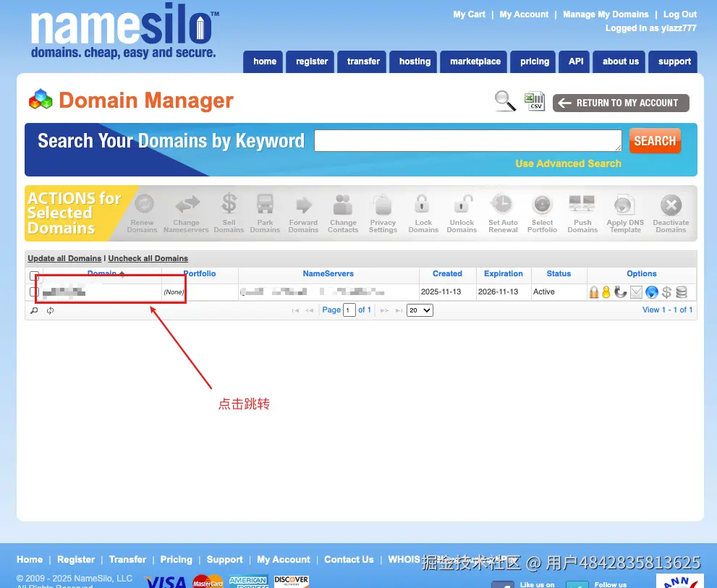The width and height of the screenshot is (717, 588).
Task: Click the Renew Domains action icon
Action: (143, 204)
